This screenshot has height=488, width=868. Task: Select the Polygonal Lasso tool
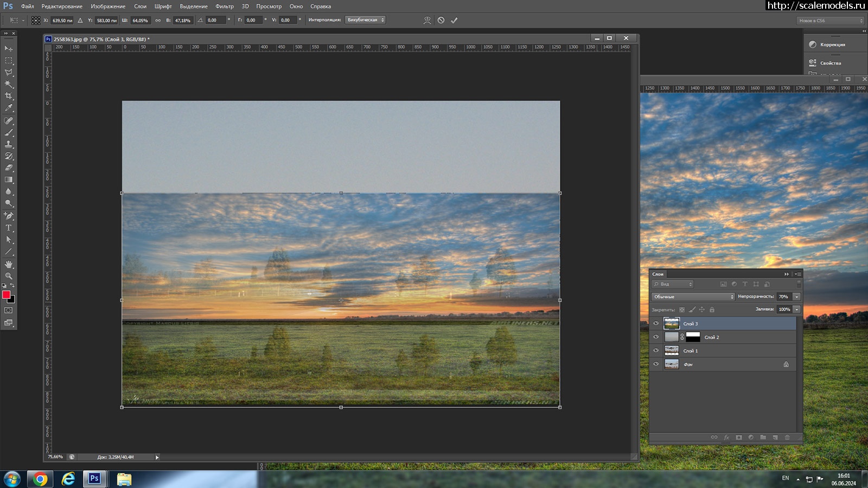9,73
